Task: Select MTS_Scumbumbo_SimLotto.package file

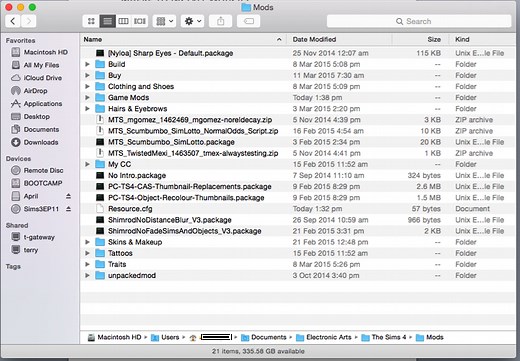Action: [298, 142]
